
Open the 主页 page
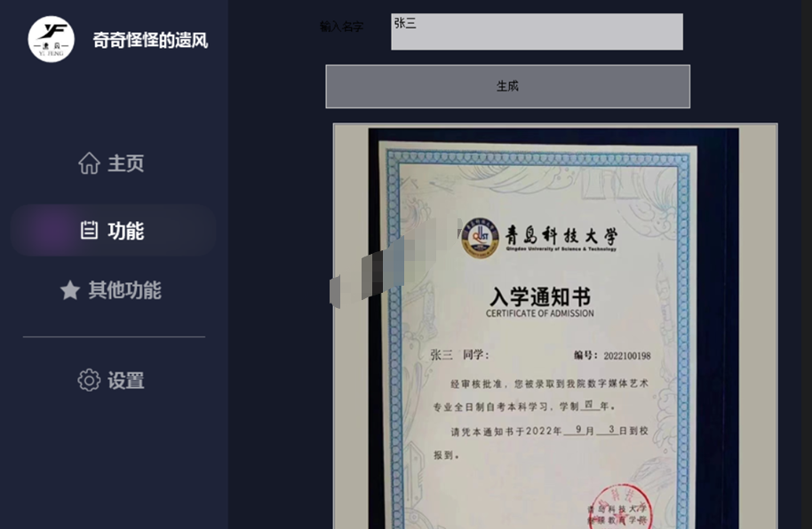125,164
